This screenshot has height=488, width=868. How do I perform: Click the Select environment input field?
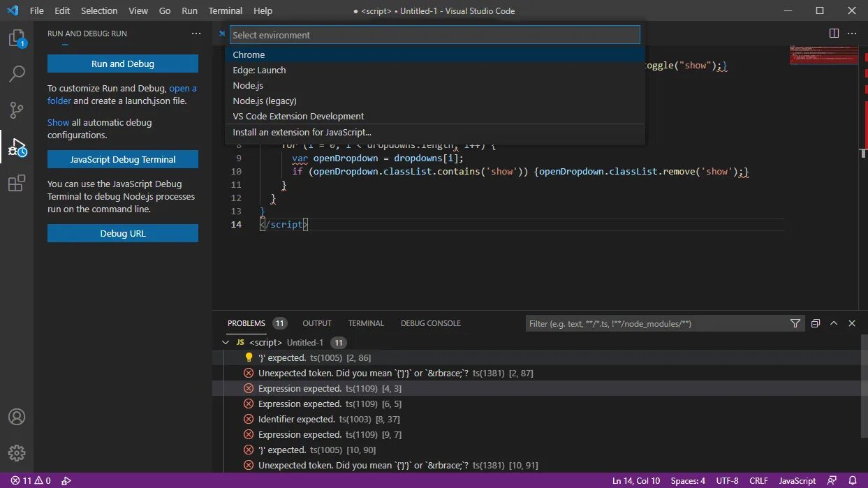tap(435, 35)
